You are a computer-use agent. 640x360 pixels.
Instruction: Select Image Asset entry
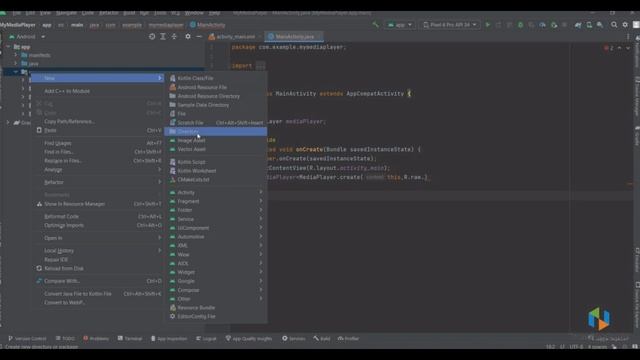point(216,140)
